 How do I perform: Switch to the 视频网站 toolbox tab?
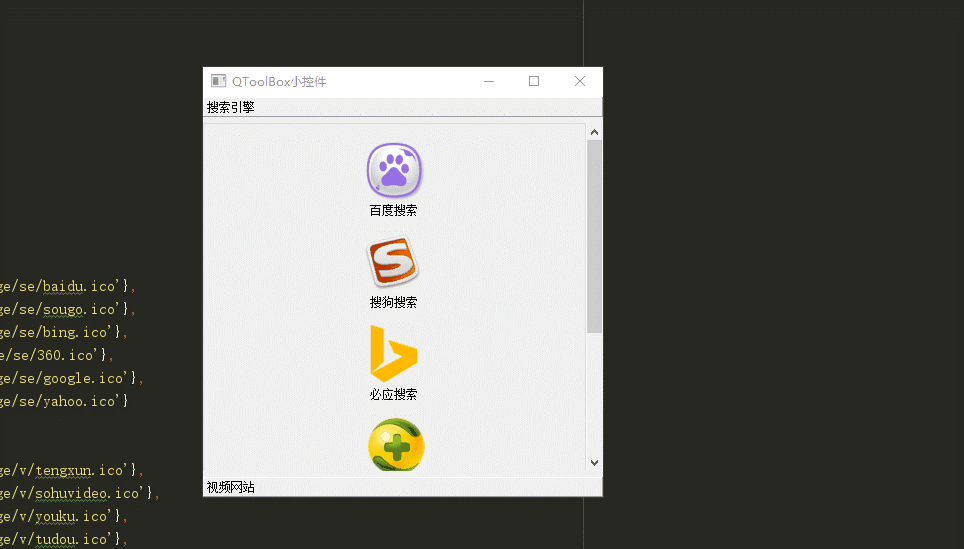[403, 487]
